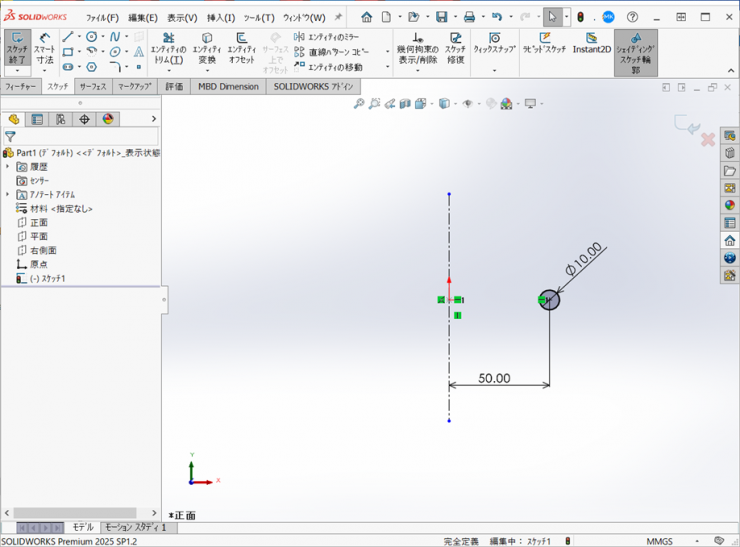740x547 pixels.
Task: Open the Quick Snaps (クイックスナップ) dropdown
Action: tap(494, 49)
